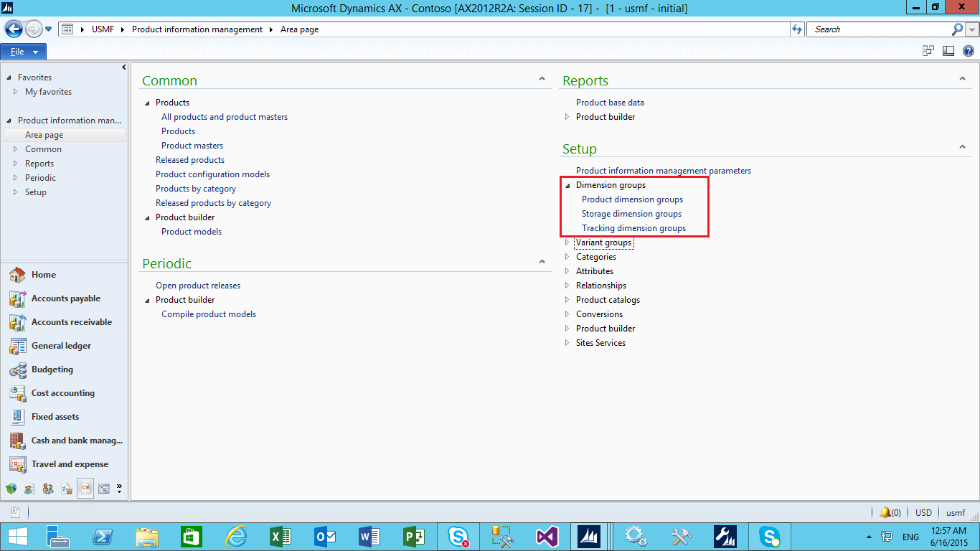Open the File menu
Screen dimensions: 980x551
(x=24, y=52)
